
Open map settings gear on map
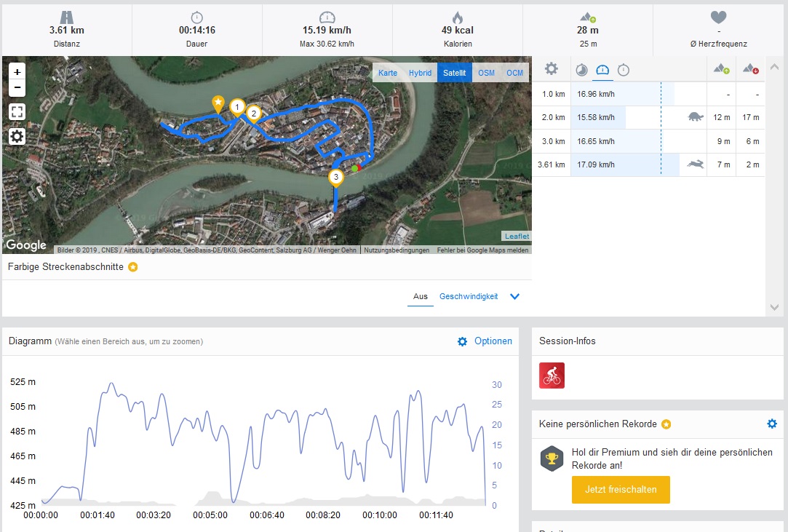17,136
